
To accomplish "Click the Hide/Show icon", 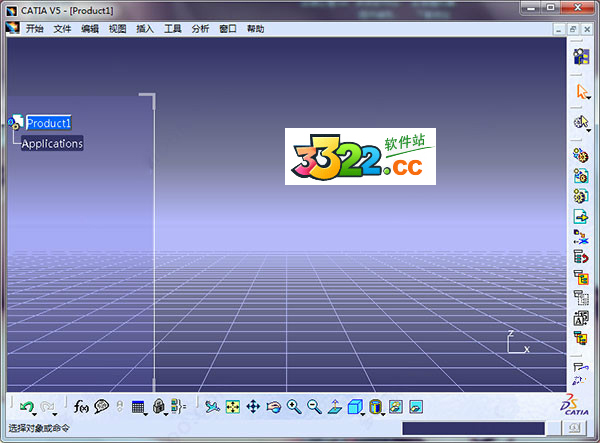I will [396, 406].
